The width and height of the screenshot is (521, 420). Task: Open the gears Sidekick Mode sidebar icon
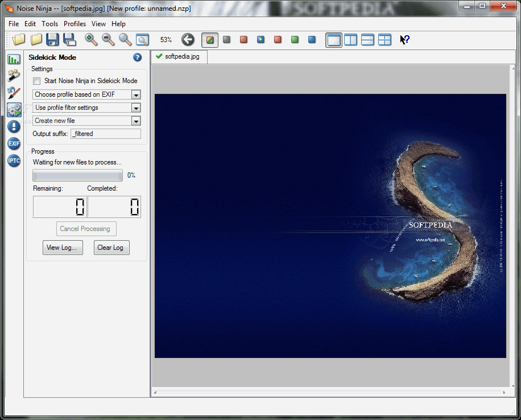click(14, 110)
